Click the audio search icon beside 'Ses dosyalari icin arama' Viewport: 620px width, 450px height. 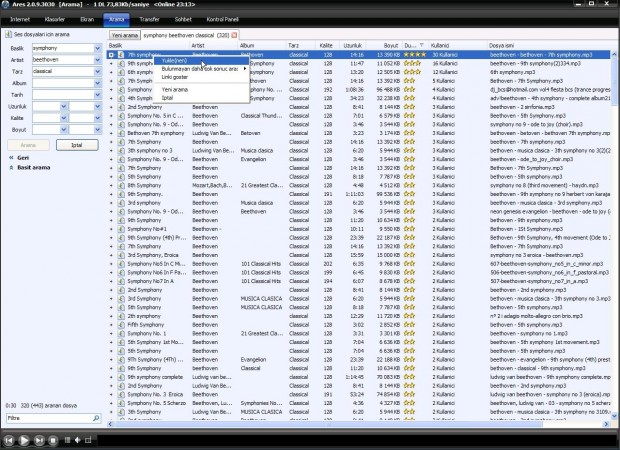tap(8, 34)
